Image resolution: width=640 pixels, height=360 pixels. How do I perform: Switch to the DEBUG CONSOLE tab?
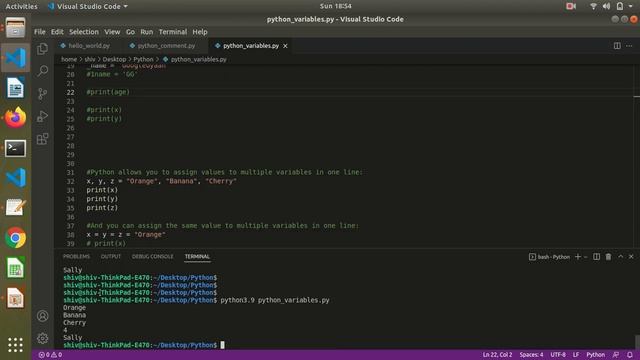click(x=153, y=257)
